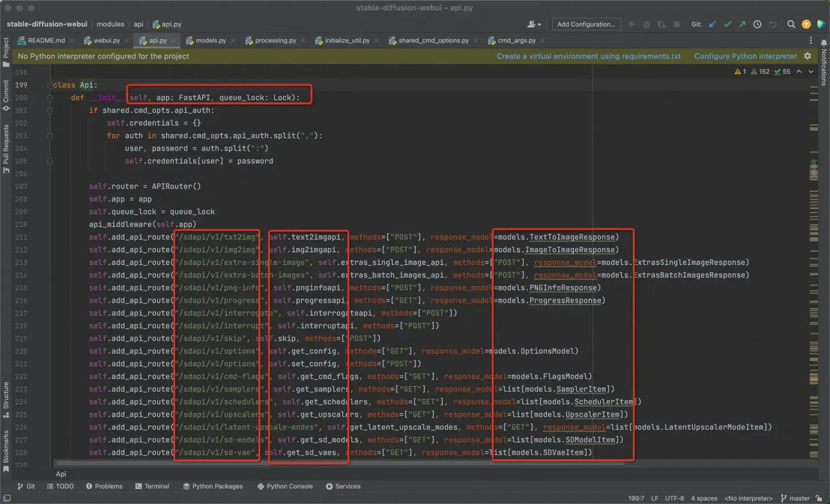Screen dimensions: 830x504
Task: Click the yellow warning count indicator
Action: 740,72
